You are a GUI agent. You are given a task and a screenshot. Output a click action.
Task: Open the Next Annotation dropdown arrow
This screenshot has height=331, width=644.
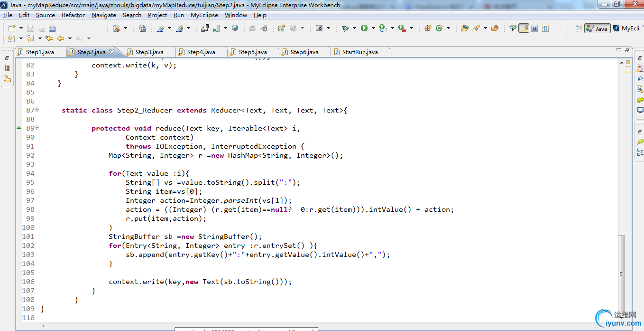tap(21, 38)
